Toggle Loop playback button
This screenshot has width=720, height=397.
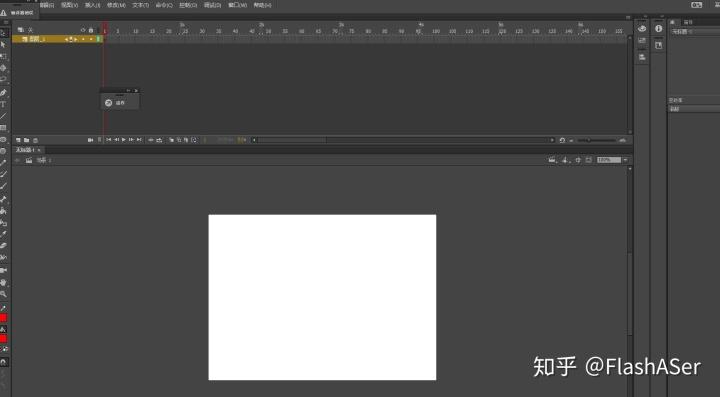[x=159, y=140]
